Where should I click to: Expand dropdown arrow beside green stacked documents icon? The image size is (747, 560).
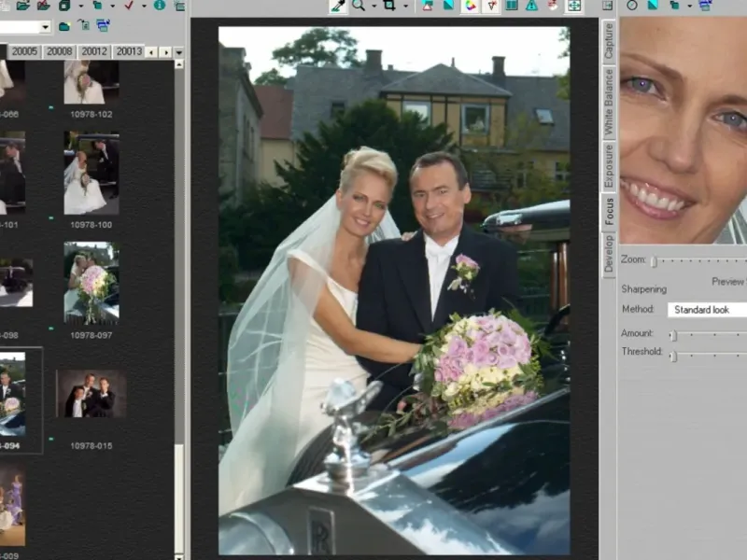click(112, 7)
